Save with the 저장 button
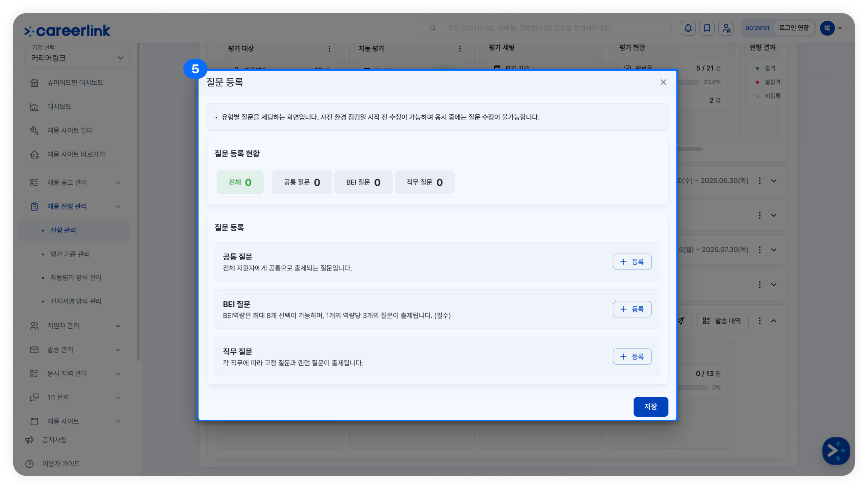Screen dimensions: 868x489 click(651, 407)
